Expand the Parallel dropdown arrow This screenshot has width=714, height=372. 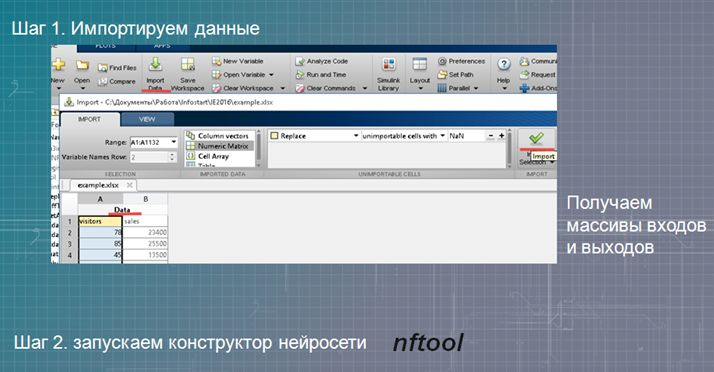(476, 88)
